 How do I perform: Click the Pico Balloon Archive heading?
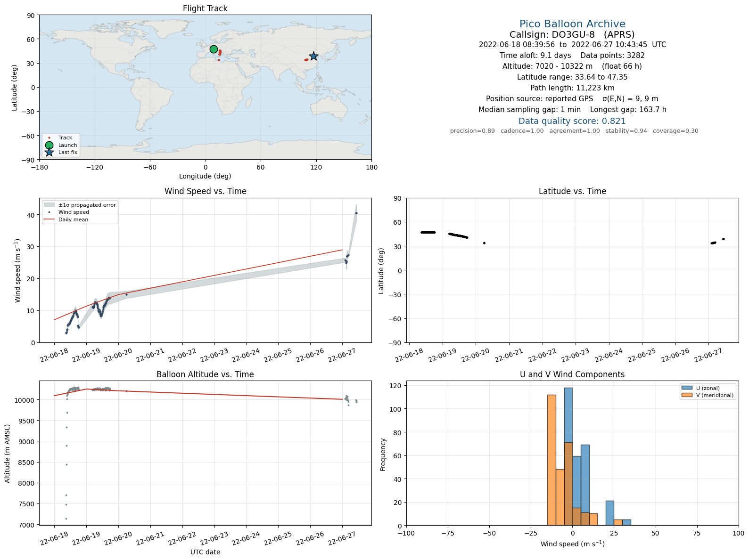572,24
